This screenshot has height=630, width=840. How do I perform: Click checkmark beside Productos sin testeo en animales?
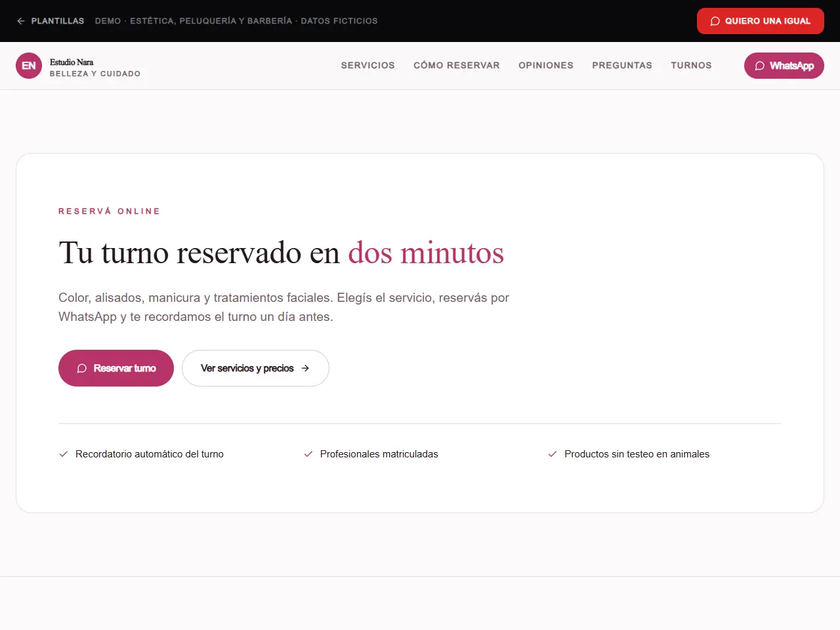click(x=553, y=454)
